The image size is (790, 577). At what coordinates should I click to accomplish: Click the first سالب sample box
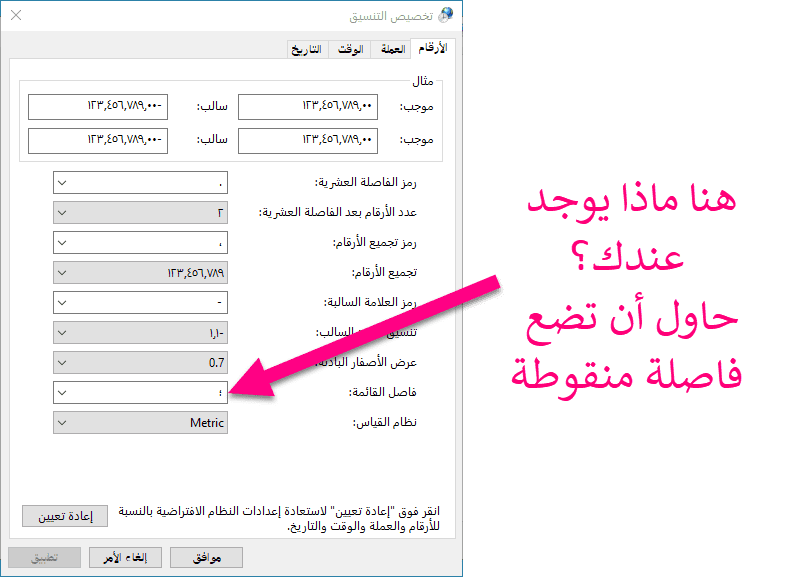point(98,107)
